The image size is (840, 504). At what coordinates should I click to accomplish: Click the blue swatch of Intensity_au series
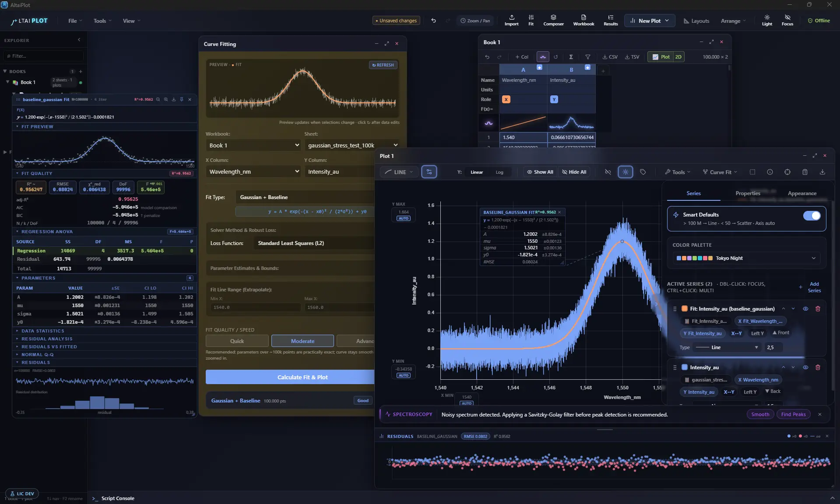(x=685, y=367)
